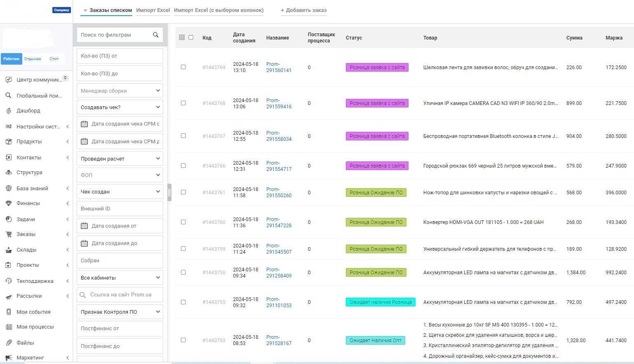Click search magnifier in Поиск по фильтрам
Viewport: 634px width, 364px height.
tap(156, 35)
